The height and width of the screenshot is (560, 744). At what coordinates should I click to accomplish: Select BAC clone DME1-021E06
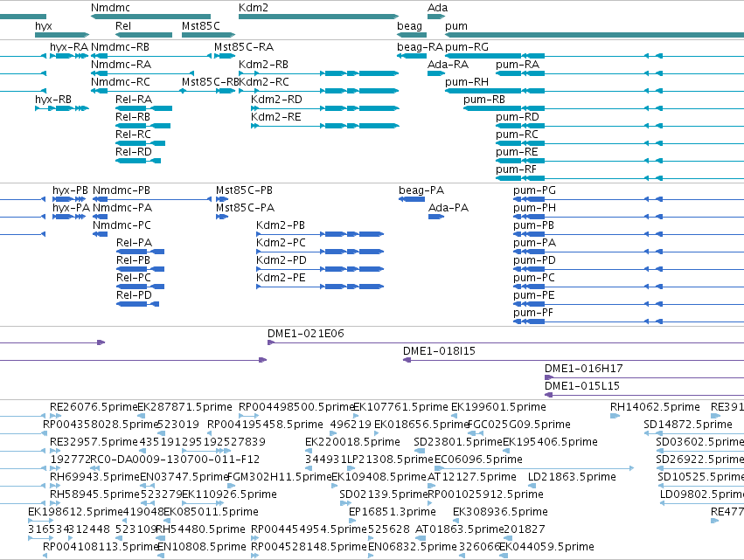tap(506, 342)
